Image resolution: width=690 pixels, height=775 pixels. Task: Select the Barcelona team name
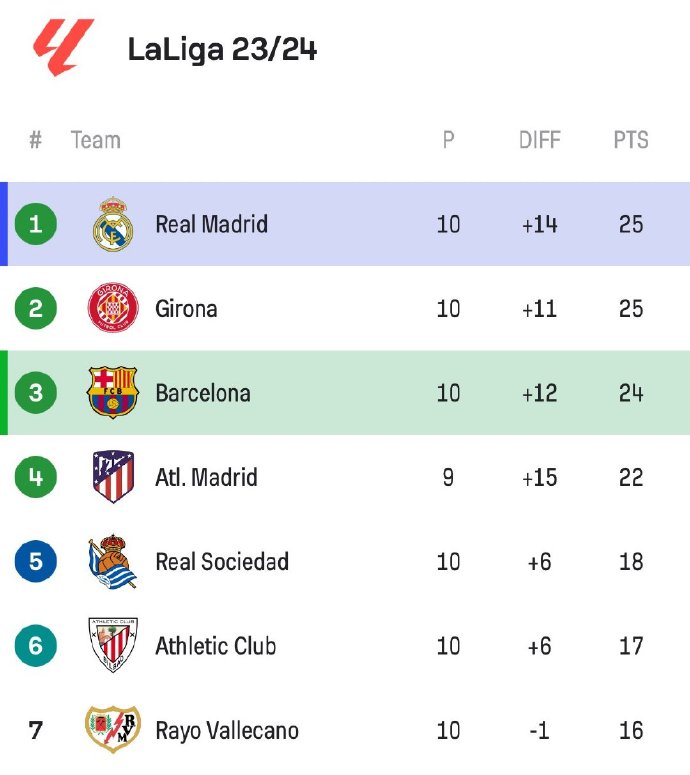click(x=202, y=392)
